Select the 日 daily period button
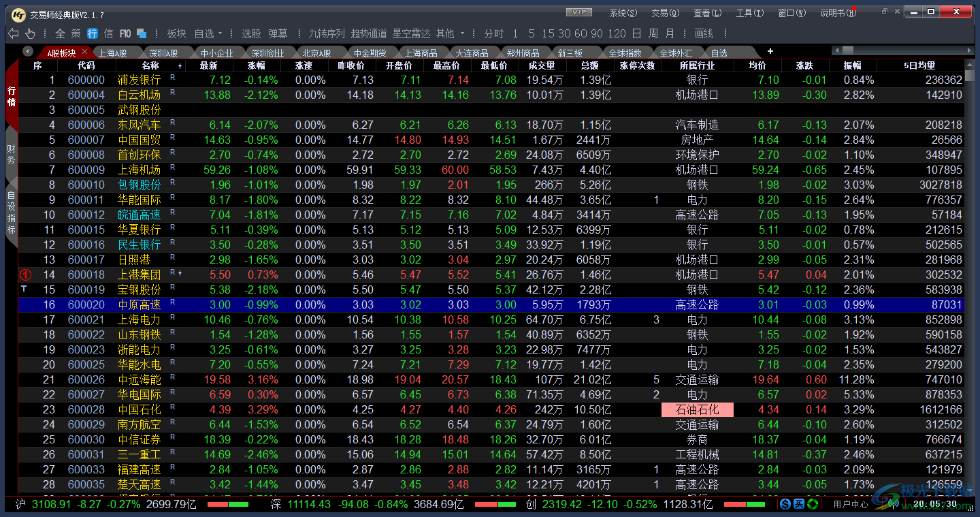 coord(636,33)
